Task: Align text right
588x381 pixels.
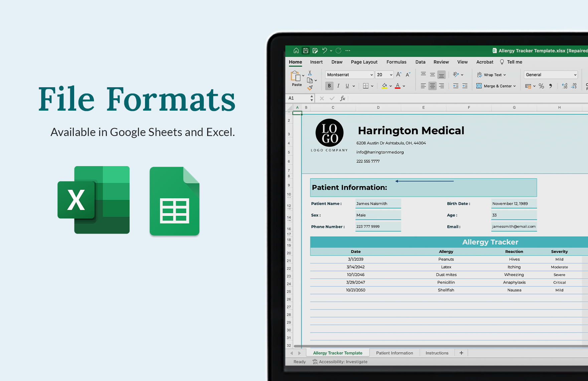Action: point(441,86)
